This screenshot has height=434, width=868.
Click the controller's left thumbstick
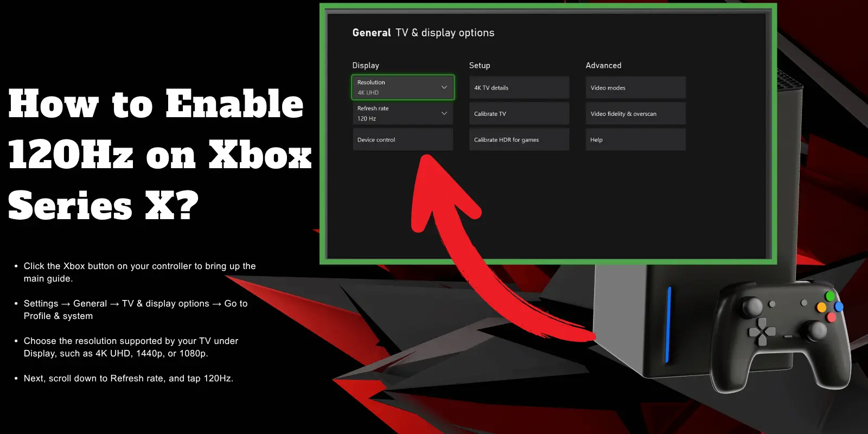tap(752, 307)
